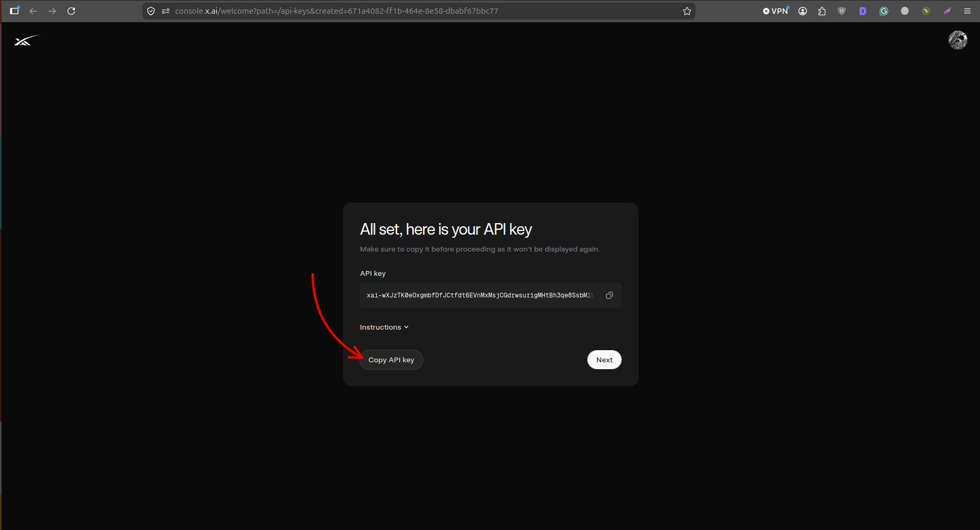Click the purple feather extension icon

coord(947,11)
